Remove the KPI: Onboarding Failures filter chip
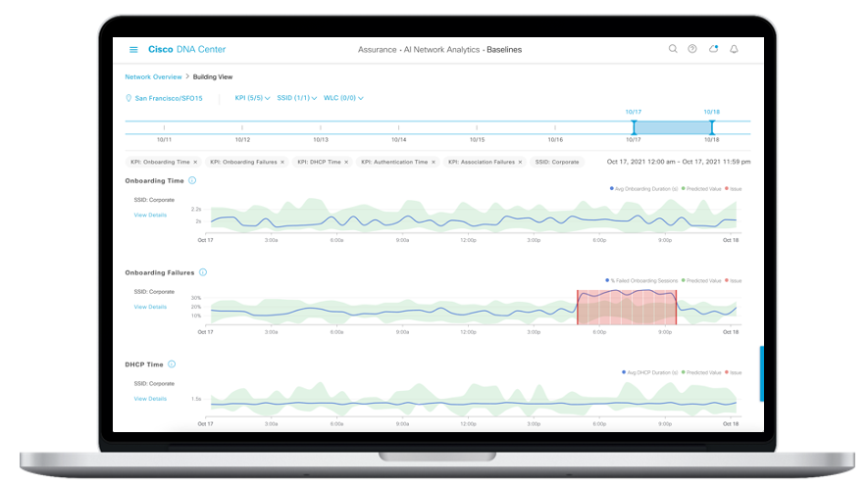868x486 pixels. point(282,162)
